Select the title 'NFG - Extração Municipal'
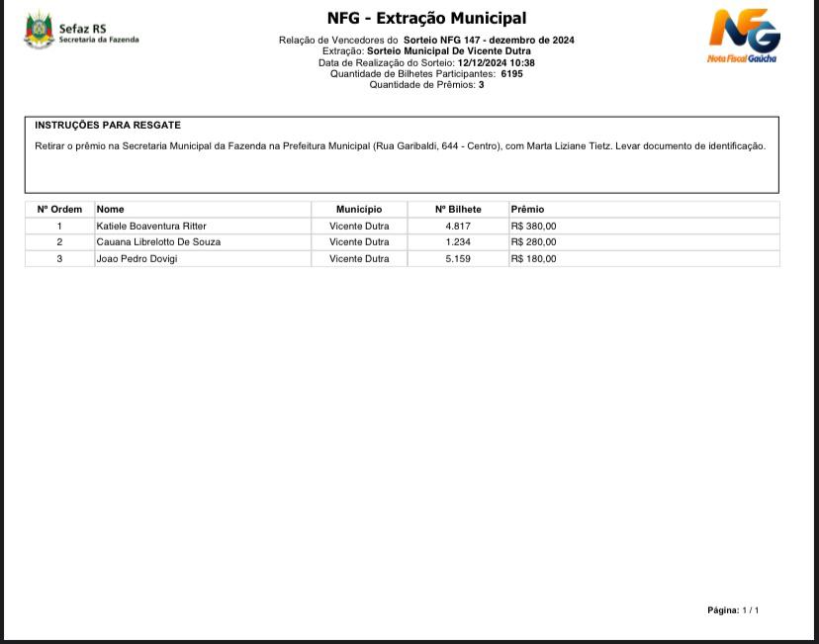The width and height of the screenshot is (819, 644). pos(426,18)
